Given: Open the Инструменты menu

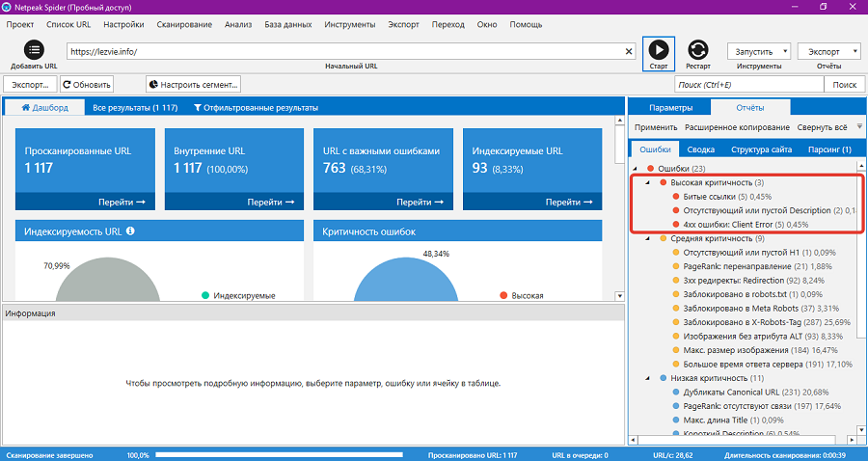Looking at the screenshot, I should coord(350,24).
